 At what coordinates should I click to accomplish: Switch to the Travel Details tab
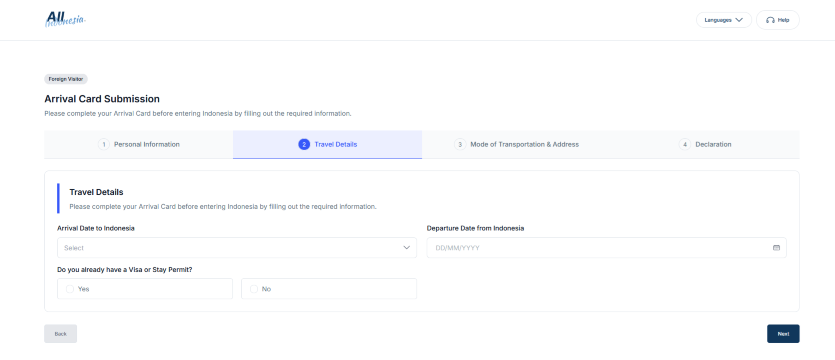coord(328,144)
